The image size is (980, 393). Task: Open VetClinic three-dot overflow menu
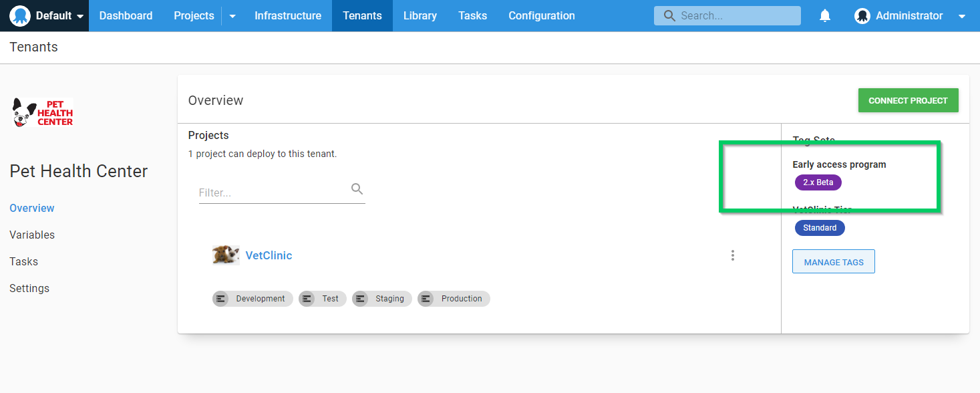click(x=733, y=255)
